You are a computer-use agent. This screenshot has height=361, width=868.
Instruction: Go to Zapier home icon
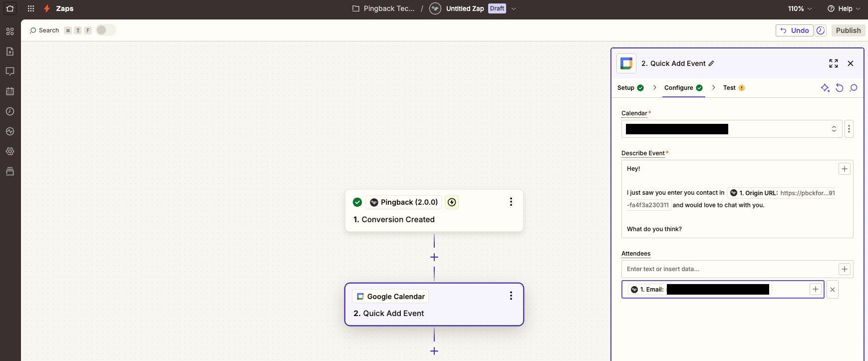tap(10, 8)
